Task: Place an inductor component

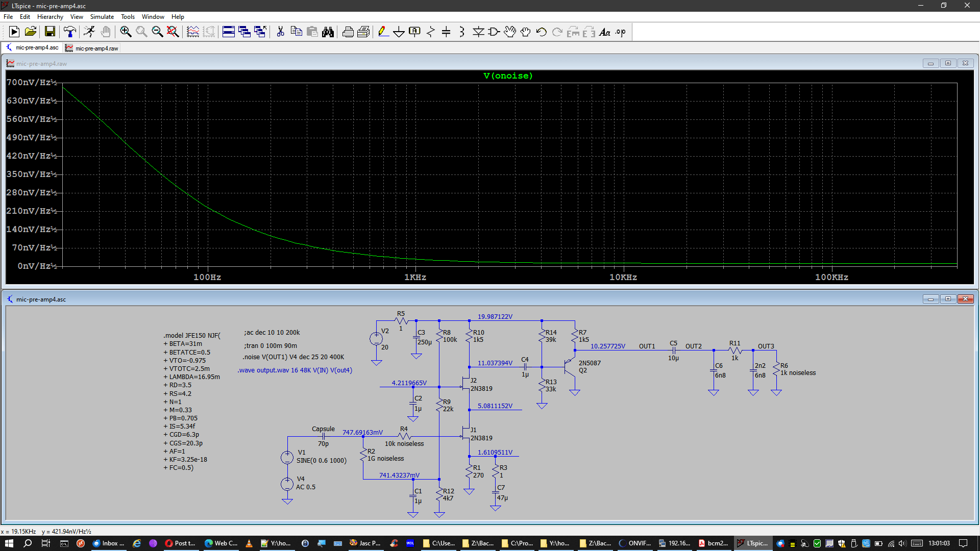Action: [461, 32]
